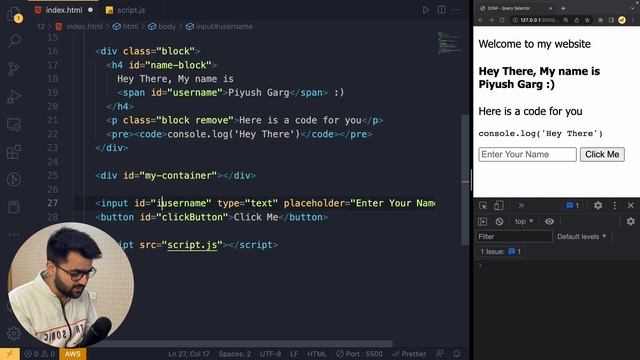Screen dimensions: 640x360
Task: Run the file with the play icon
Action: [425, 10]
